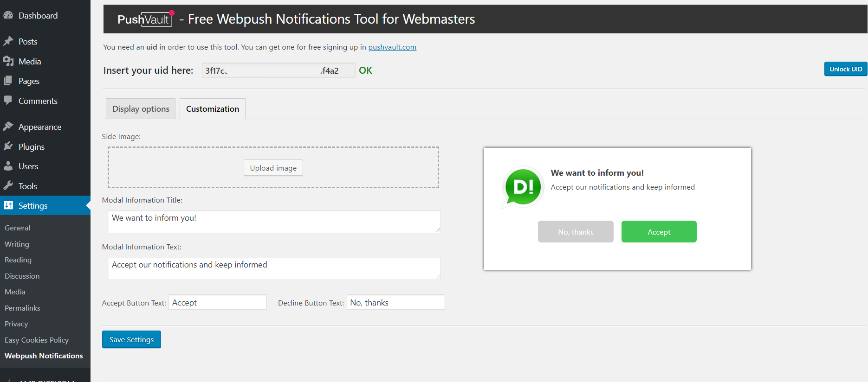868x382 pixels.
Task: Click the Appearance paintbrush icon
Action: tap(8, 127)
